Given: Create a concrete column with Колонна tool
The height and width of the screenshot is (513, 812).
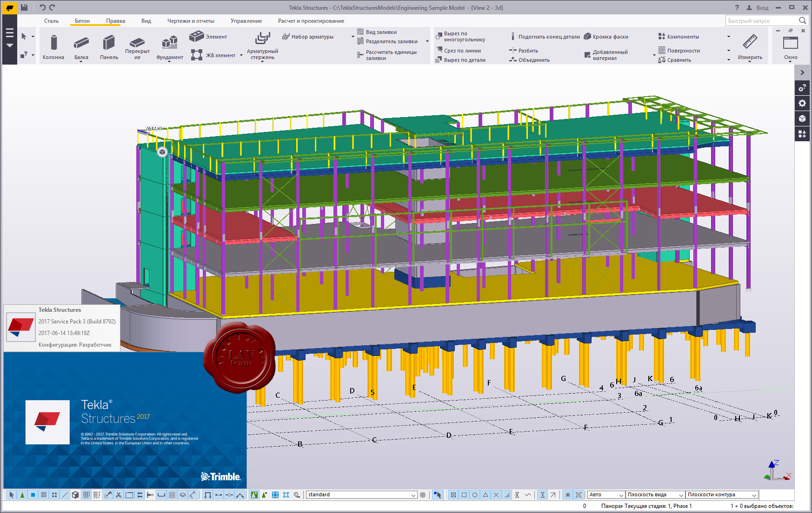Looking at the screenshot, I should pyautogui.click(x=53, y=47).
